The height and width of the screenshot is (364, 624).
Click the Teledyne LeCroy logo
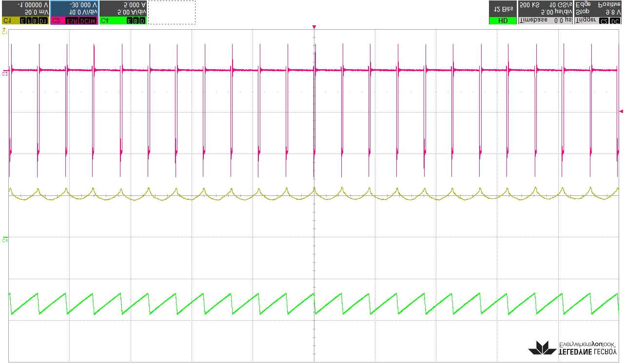tap(573, 347)
